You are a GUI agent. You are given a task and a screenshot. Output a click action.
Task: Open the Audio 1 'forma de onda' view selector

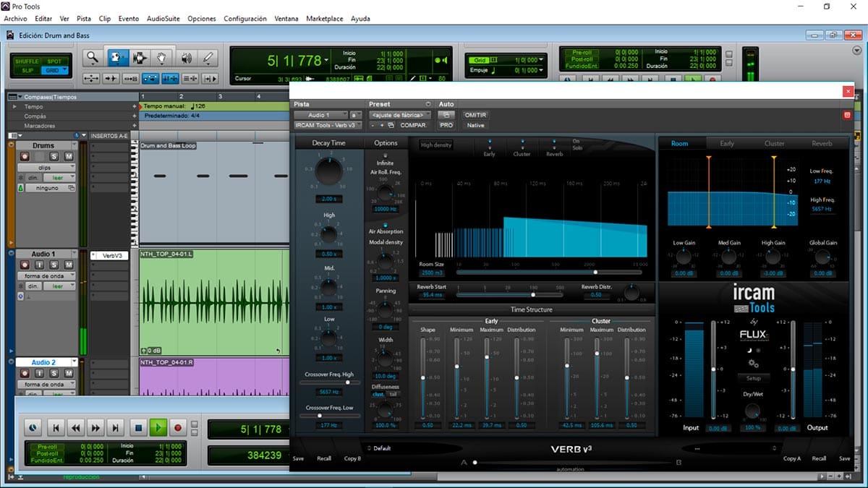click(x=46, y=275)
